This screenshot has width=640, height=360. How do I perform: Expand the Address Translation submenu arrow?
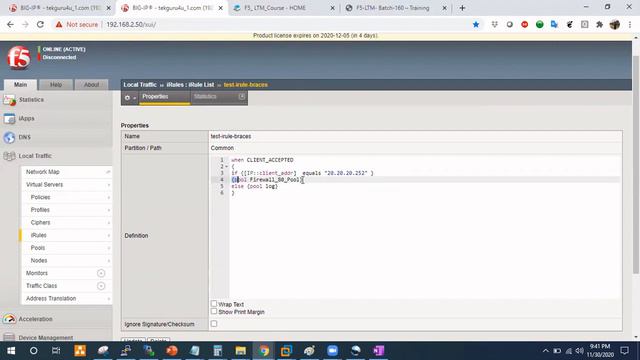(x=109, y=299)
